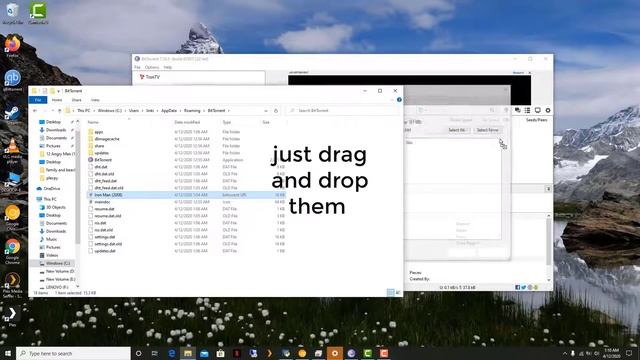The image size is (640, 360).
Task: Click Windows Start button
Action: pyautogui.click(x=8, y=353)
